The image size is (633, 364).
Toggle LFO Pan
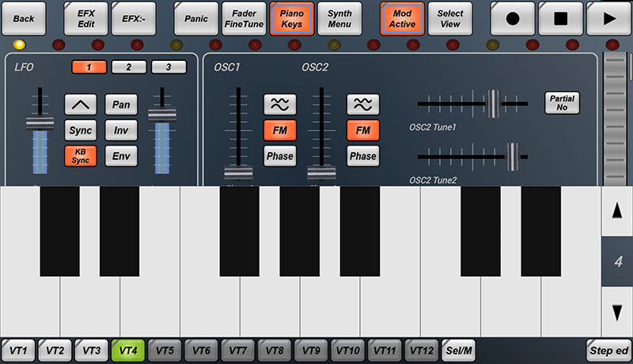[x=121, y=105]
